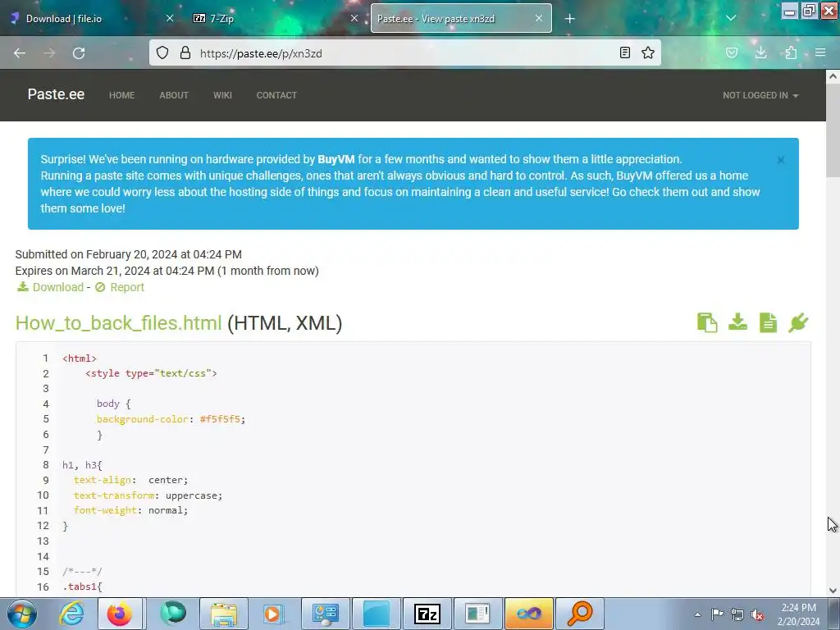Open the Windows Start menu orb
Viewport: 840px width, 630px height.
click(x=22, y=614)
